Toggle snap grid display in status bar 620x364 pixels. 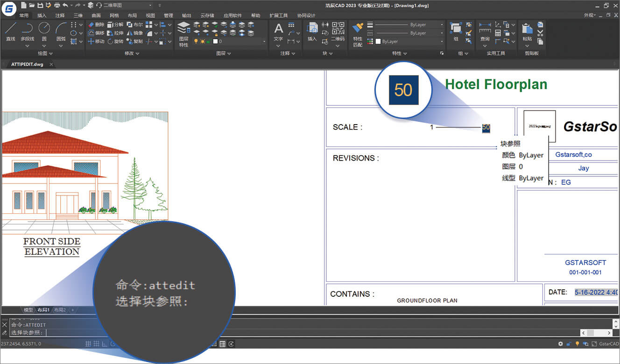(x=88, y=344)
